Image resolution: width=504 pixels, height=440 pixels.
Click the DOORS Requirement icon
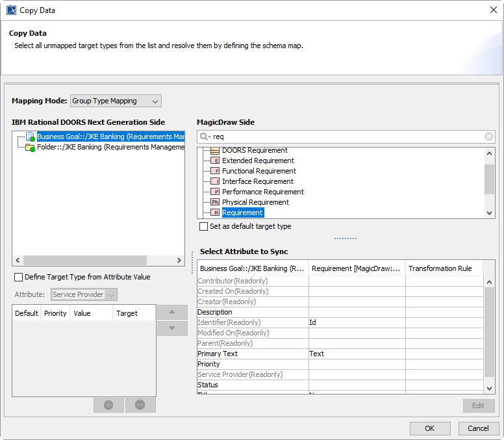pos(215,150)
